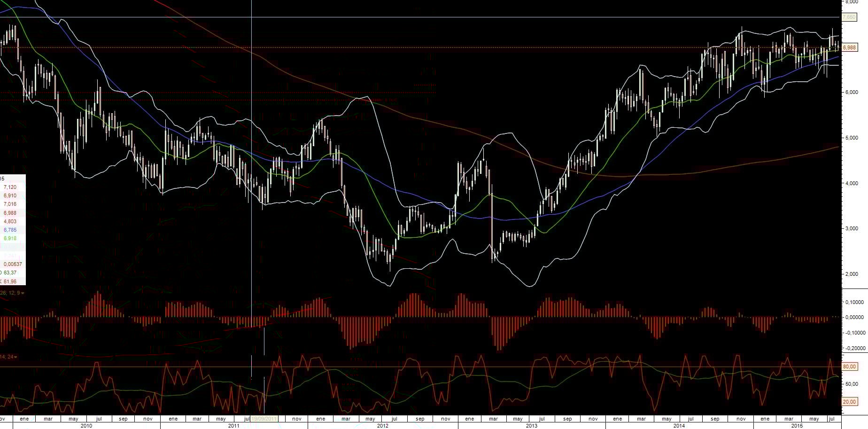Click the 0,10000 MACD axis tick
868x429 pixels.
point(854,302)
